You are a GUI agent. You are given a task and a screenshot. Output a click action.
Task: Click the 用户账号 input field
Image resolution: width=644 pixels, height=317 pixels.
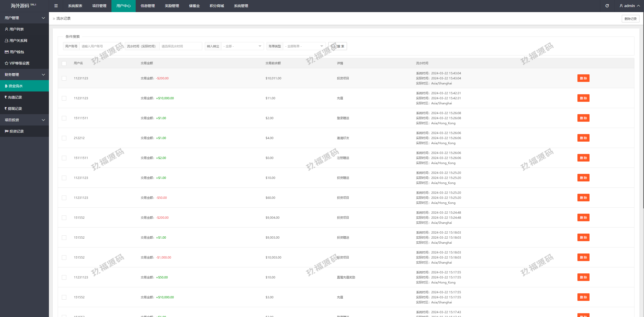(101, 46)
